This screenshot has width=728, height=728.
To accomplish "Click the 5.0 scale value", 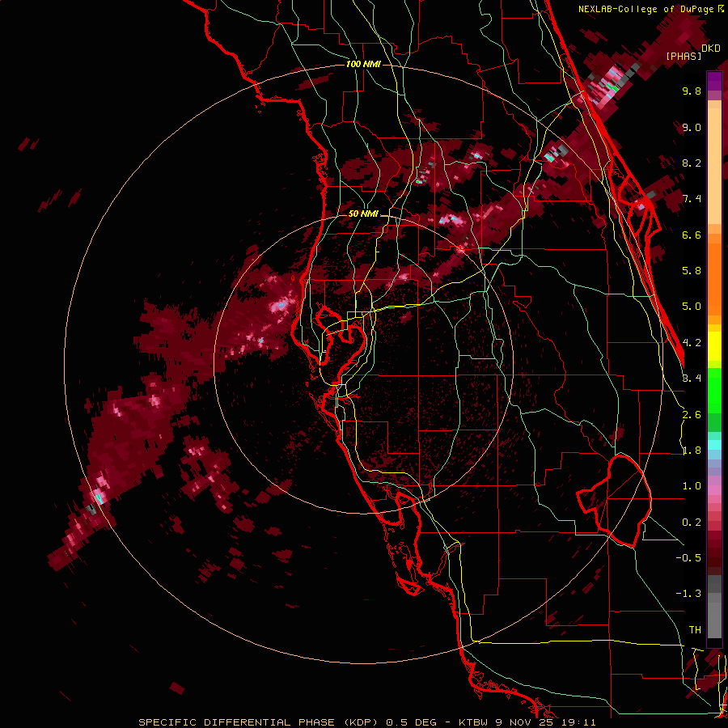I will click(692, 307).
